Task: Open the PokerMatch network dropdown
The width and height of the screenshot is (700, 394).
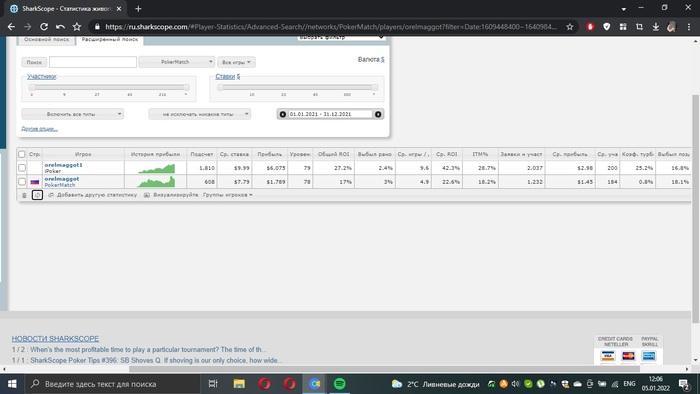Action: [176, 62]
